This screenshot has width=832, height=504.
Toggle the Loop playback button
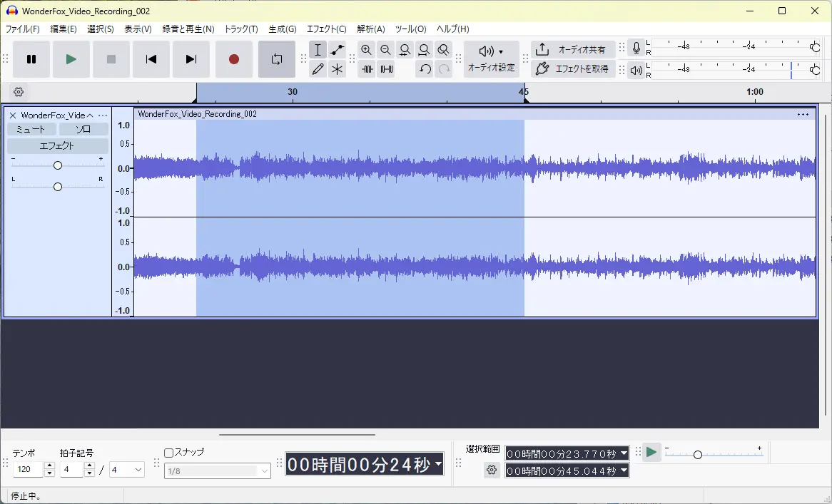[276, 59]
